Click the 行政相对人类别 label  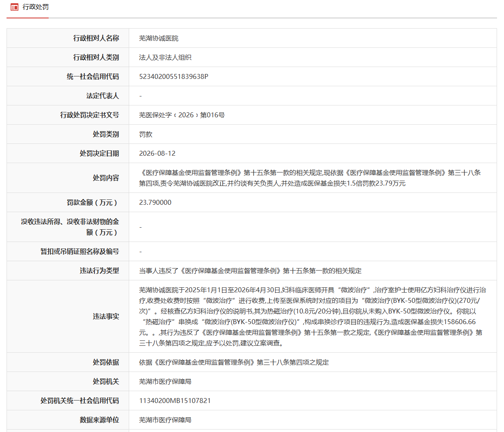tap(96, 57)
